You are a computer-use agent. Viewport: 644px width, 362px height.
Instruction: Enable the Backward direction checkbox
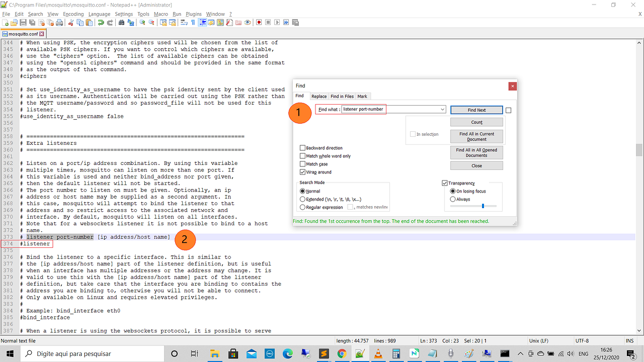[303, 148]
